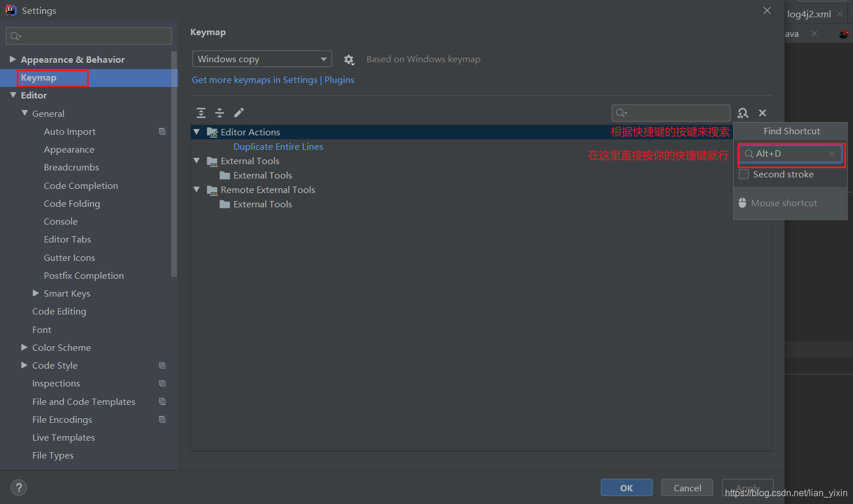Open the Console settings page

[x=61, y=221]
